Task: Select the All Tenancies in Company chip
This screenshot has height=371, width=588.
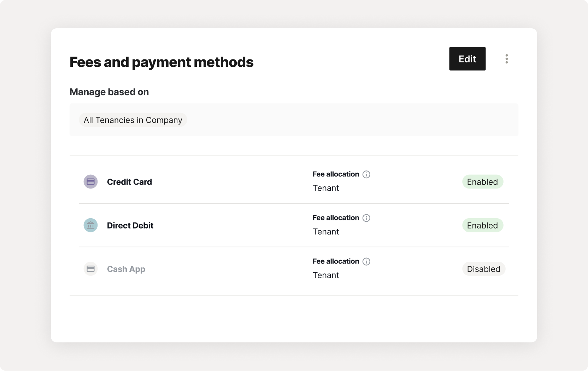Action: point(133,120)
